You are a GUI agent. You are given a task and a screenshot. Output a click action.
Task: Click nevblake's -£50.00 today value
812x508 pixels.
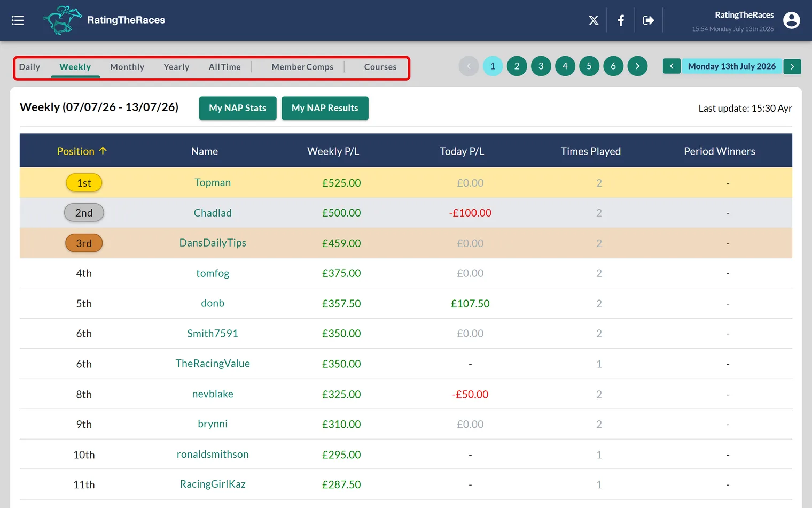tap(470, 395)
